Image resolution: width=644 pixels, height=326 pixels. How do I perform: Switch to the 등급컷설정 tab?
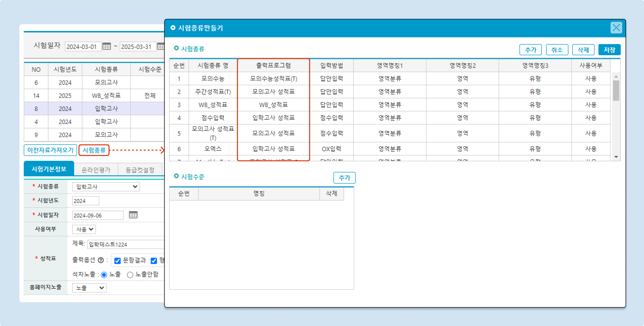140,170
